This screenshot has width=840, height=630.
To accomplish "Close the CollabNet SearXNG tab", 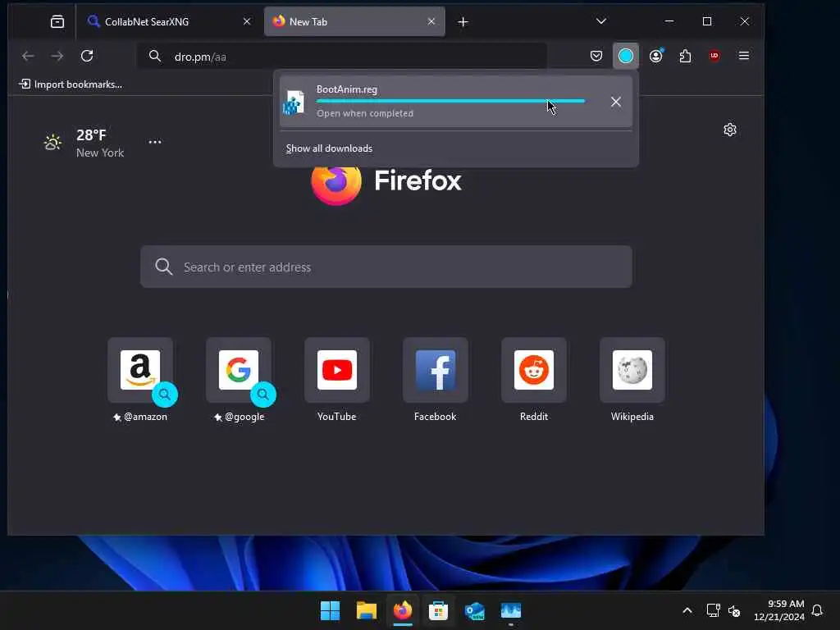I will [x=246, y=21].
